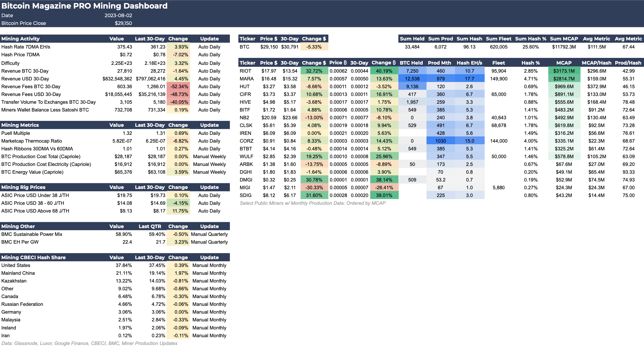The image size is (644, 349).
Task: Click Select Public Miners footnote text
Action: point(313,203)
